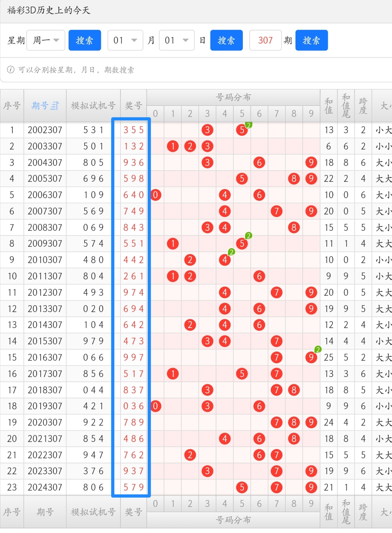Select issue number 2007307
The image size is (392, 533).
point(45,211)
